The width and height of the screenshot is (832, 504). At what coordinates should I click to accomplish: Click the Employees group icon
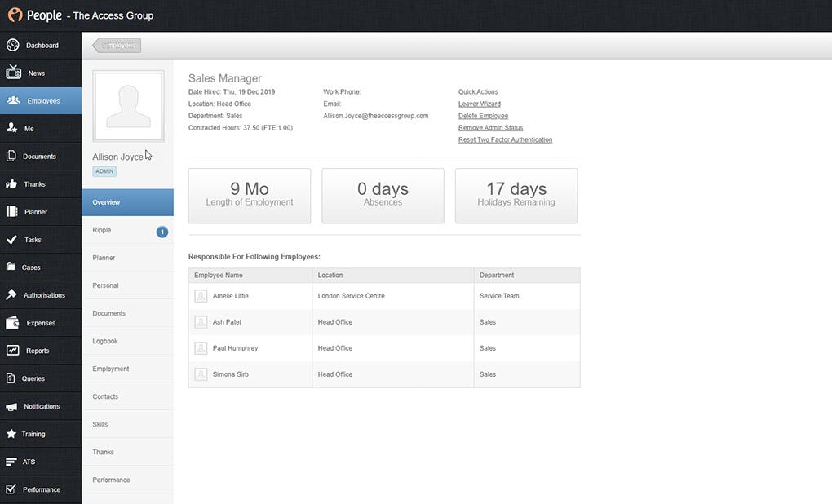click(x=13, y=100)
